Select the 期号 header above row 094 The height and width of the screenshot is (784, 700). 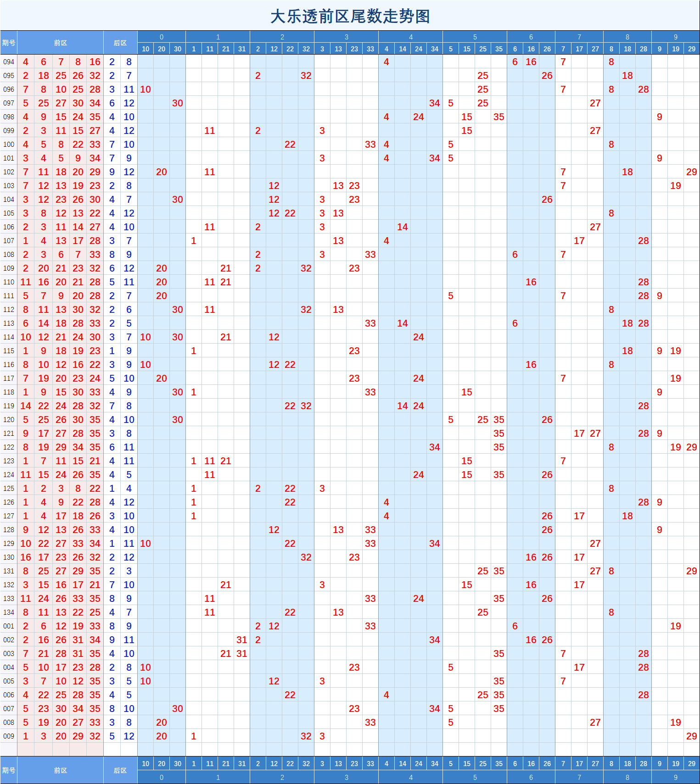click(9, 43)
